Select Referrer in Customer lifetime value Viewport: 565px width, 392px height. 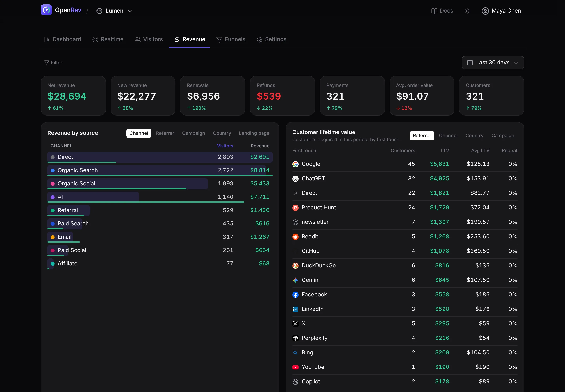(x=422, y=136)
